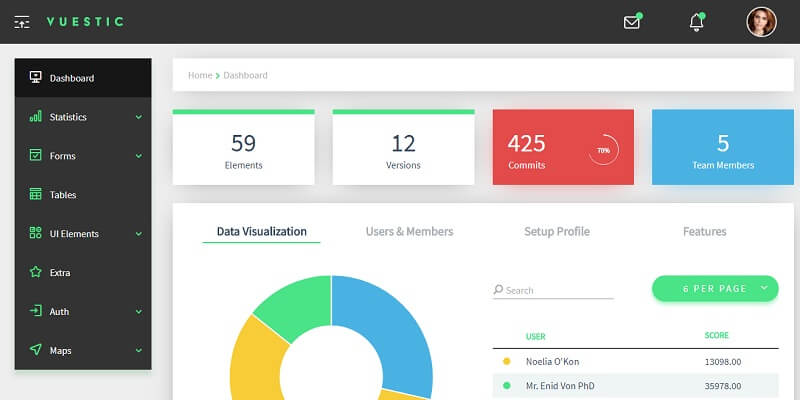Click the 425 Commits card

coord(563,147)
